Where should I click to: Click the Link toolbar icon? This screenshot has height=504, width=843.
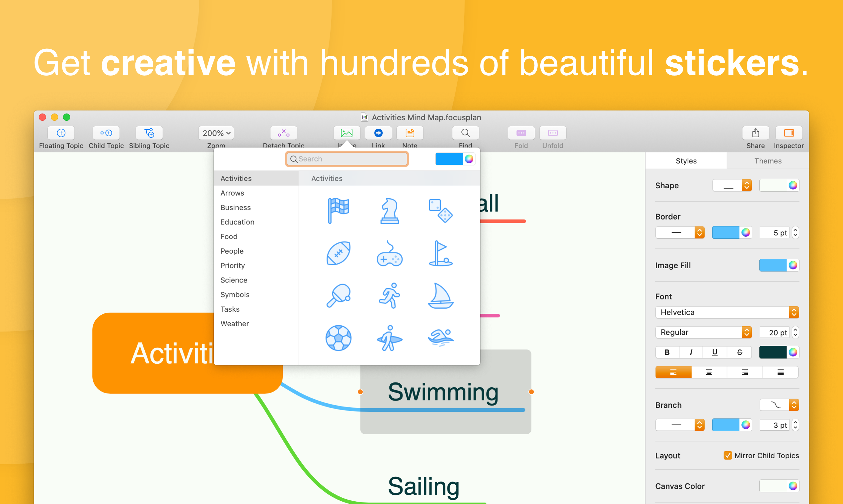378,133
